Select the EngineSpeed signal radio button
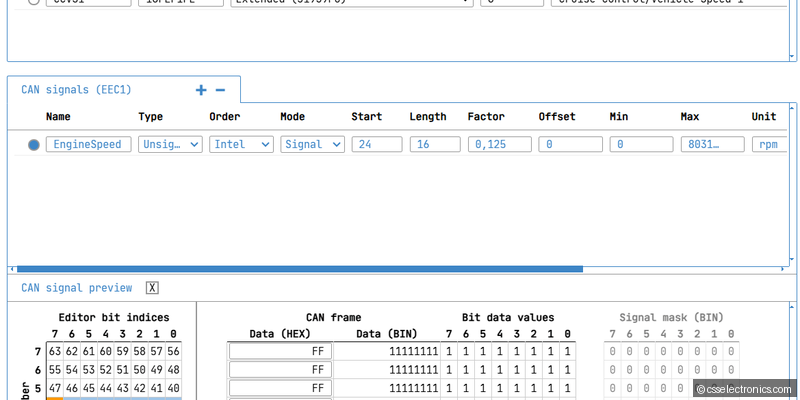This screenshot has width=800, height=400. click(34, 145)
